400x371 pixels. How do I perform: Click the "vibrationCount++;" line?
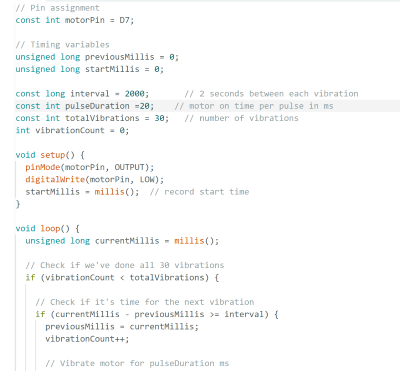pos(87,339)
